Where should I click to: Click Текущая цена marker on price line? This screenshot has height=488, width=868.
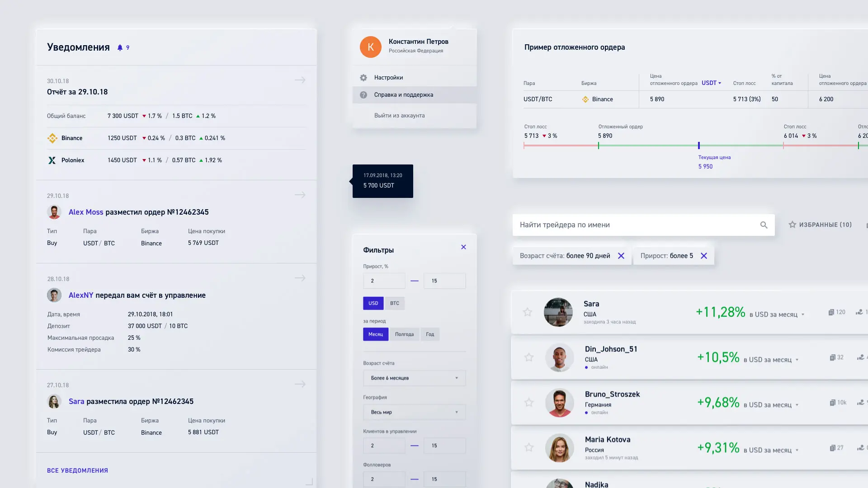[x=699, y=145]
